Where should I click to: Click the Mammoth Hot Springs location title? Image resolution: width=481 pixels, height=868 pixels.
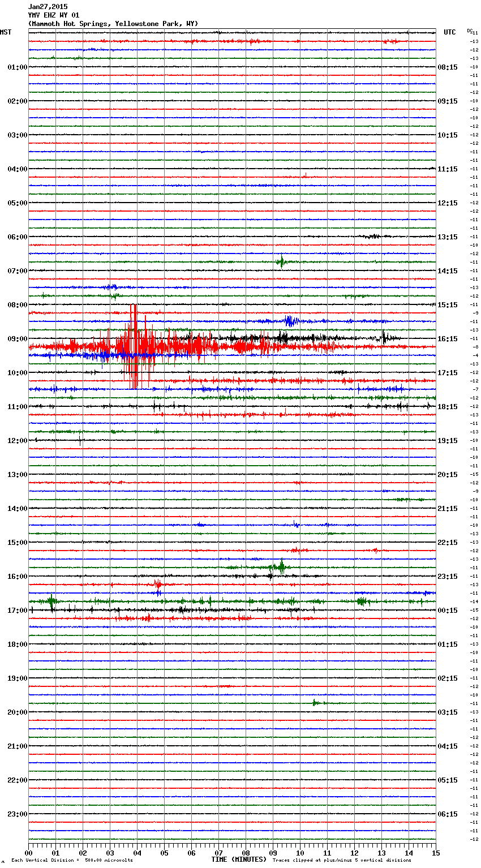[113, 24]
